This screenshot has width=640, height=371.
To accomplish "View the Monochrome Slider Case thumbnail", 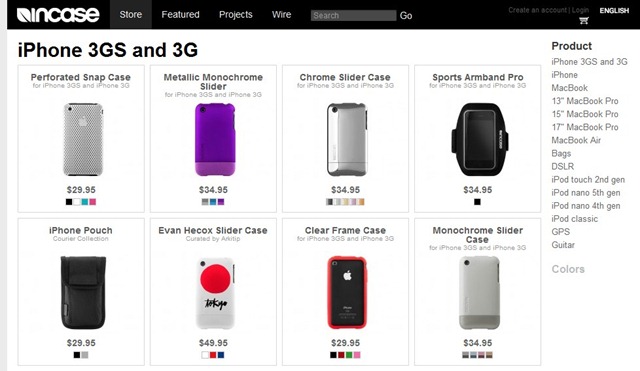I will point(479,292).
